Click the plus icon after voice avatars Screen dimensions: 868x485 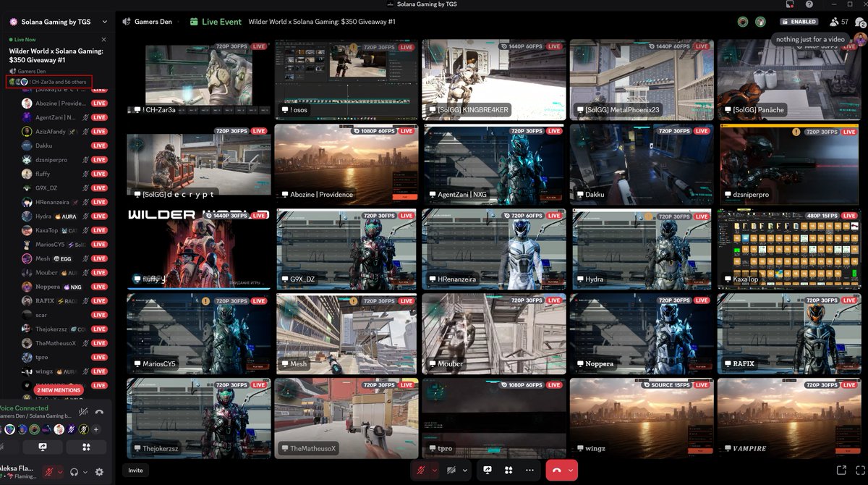(x=95, y=429)
